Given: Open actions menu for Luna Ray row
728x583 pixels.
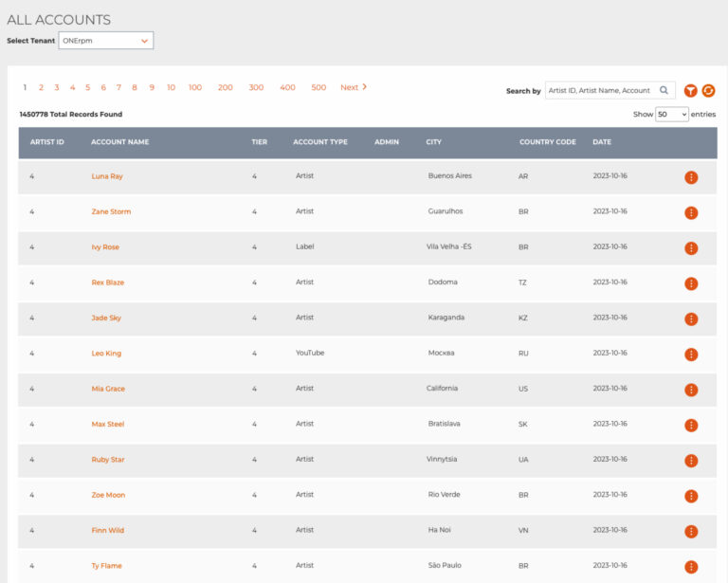Looking at the screenshot, I should pyautogui.click(x=691, y=177).
